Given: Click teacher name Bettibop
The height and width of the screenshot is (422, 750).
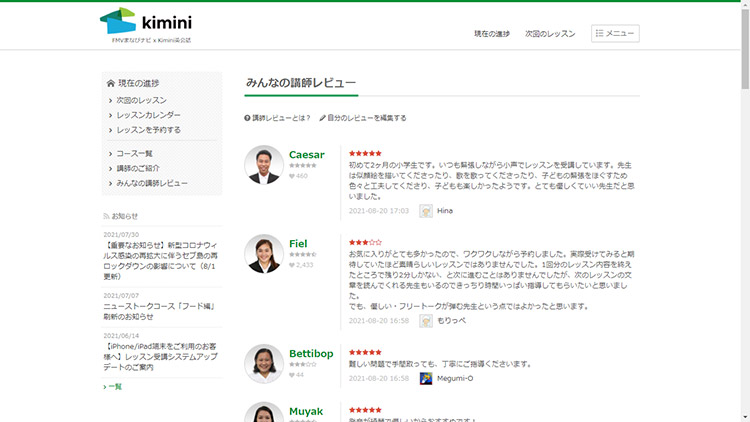Looking at the screenshot, I should point(311,354).
